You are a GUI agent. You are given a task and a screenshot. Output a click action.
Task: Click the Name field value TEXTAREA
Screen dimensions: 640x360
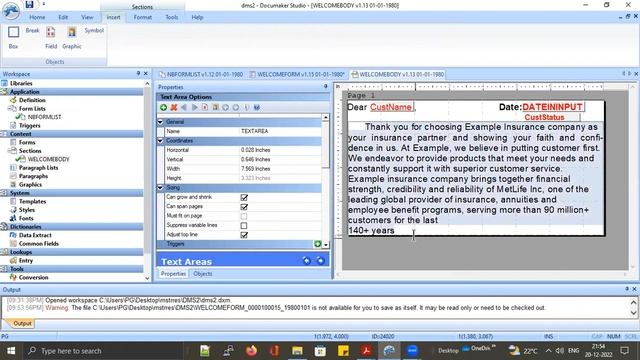pos(280,131)
